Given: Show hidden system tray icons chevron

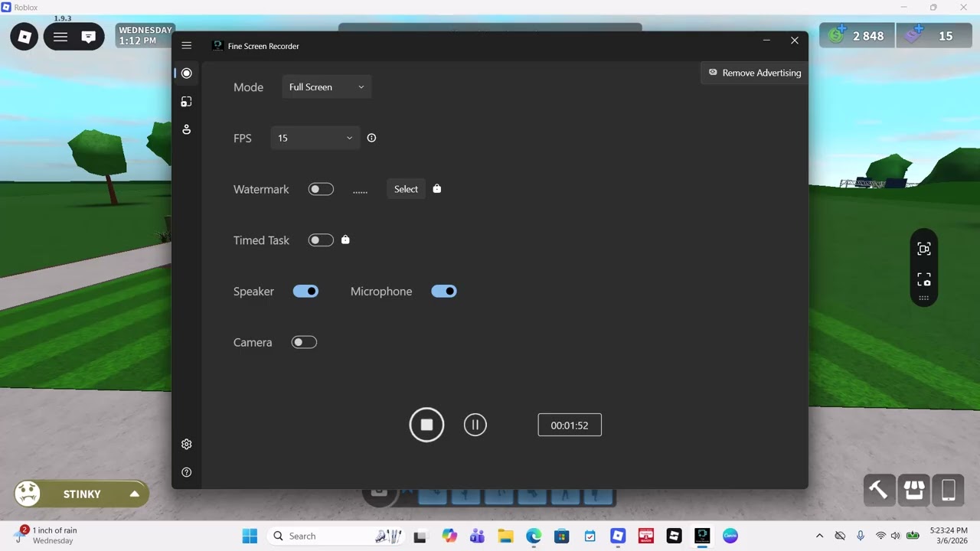Looking at the screenshot, I should pyautogui.click(x=819, y=536).
